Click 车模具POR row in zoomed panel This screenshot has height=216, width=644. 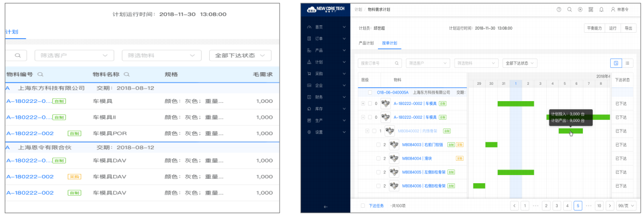pyautogui.click(x=141, y=133)
